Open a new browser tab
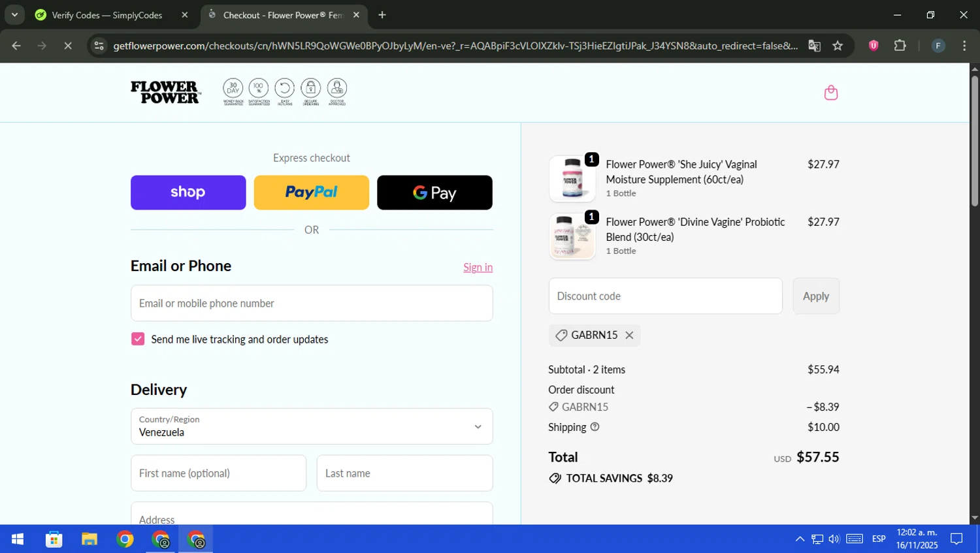This screenshot has height=553, width=980. [x=382, y=15]
